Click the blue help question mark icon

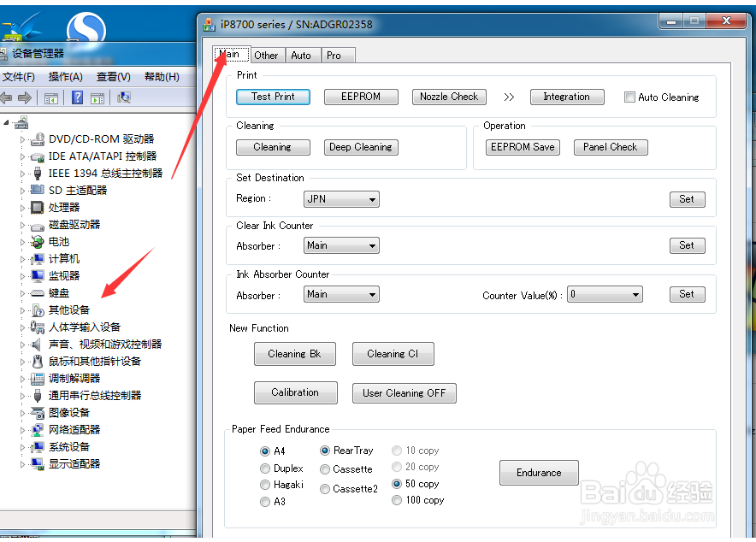77,97
